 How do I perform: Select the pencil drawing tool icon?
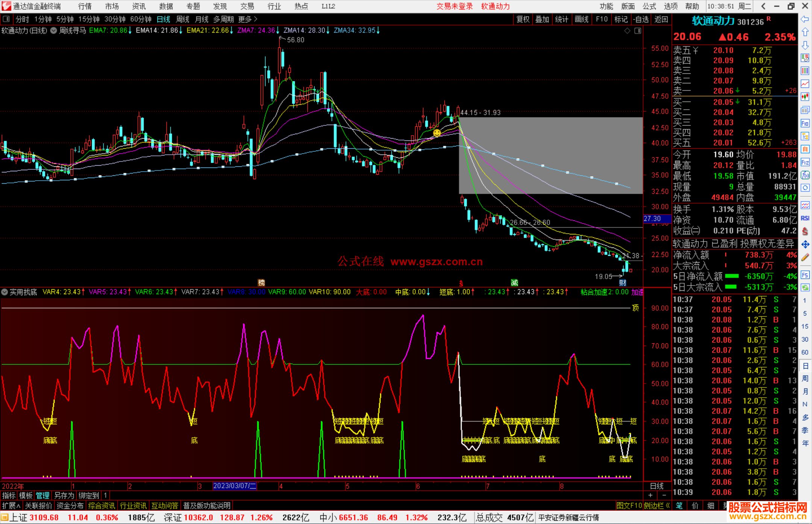click(x=805, y=258)
